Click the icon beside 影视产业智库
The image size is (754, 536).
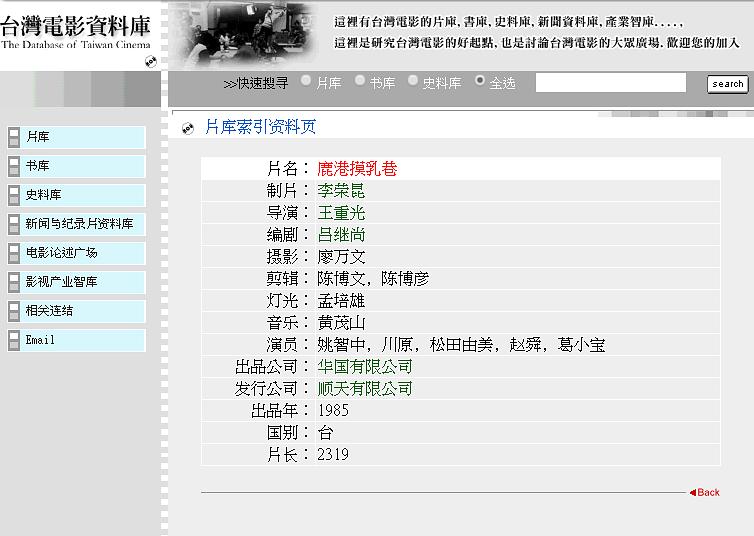(x=14, y=283)
